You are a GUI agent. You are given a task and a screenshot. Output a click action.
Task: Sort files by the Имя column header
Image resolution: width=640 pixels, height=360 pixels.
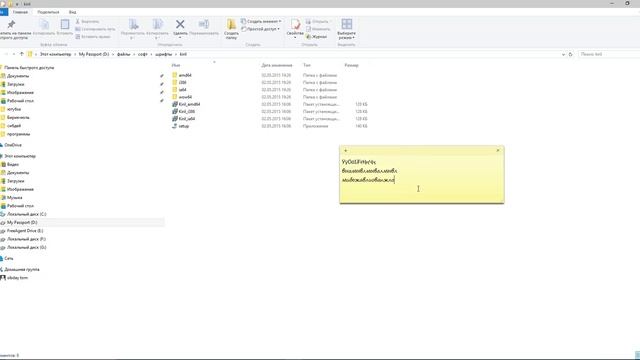point(176,65)
